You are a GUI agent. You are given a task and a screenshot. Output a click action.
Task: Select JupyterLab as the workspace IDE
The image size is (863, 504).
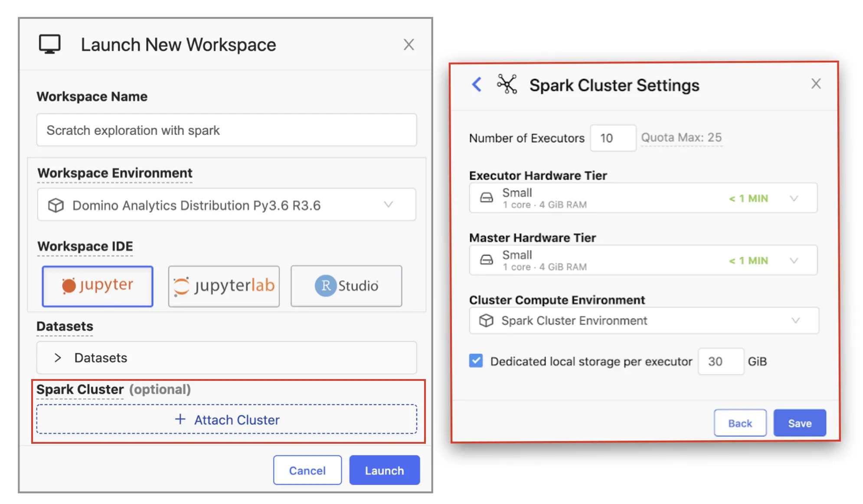pyautogui.click(x=224, y=286)
